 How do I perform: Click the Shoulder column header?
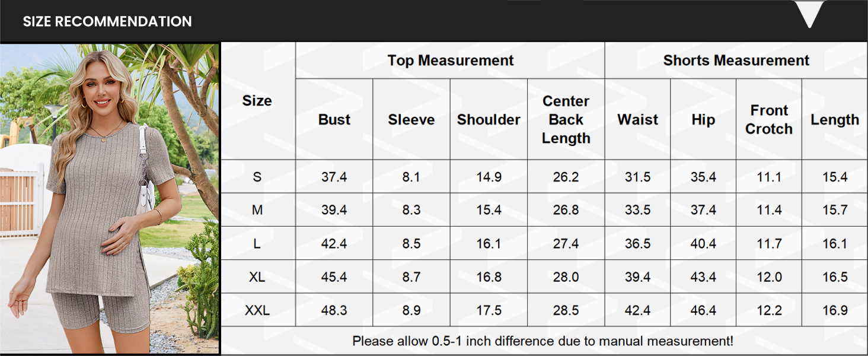point(489,119)
